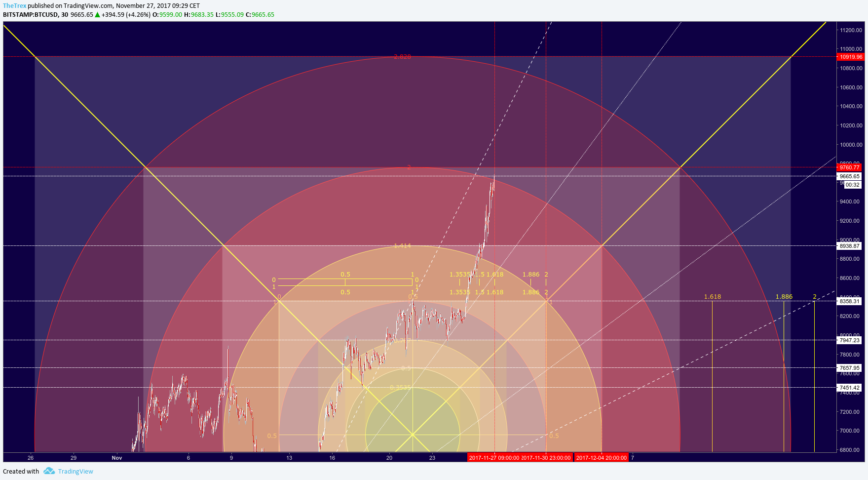Click the 9760.77 red price label
This screenshot has width=868, height=480.
850,167
